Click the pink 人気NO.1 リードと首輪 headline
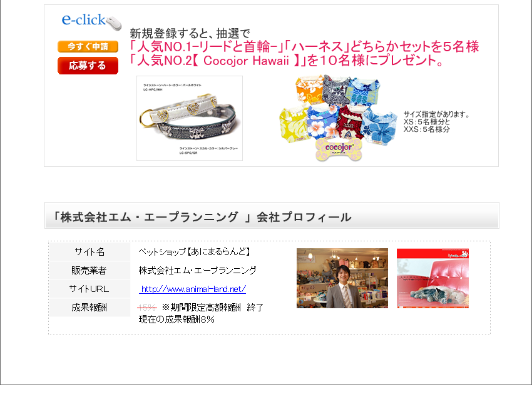 point(304,46)
